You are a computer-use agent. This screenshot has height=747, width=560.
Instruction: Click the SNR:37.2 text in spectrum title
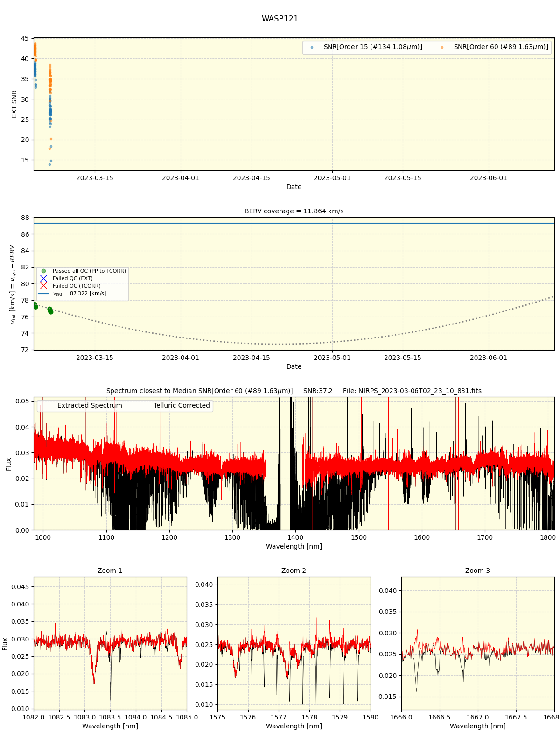coord(318,391)
